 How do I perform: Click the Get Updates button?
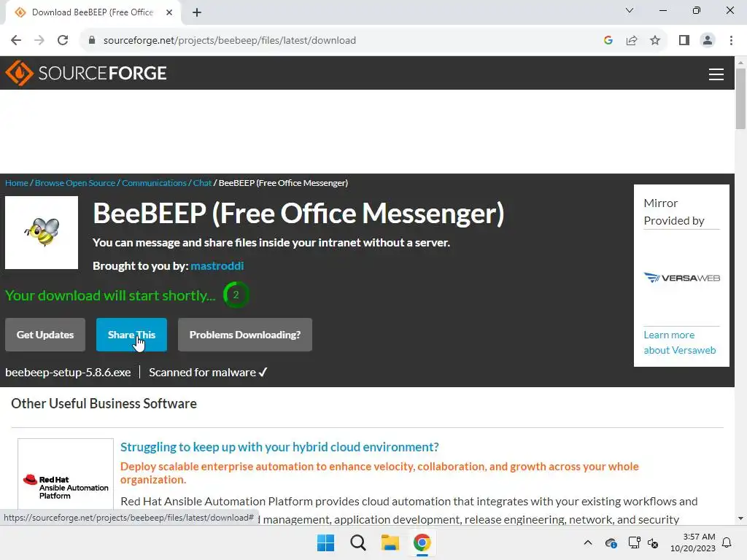click(x=45, y=335)
